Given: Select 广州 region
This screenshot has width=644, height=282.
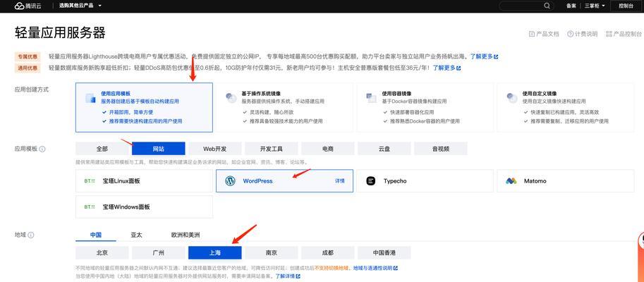Looking at the screenshot, I should pos(159,253).
